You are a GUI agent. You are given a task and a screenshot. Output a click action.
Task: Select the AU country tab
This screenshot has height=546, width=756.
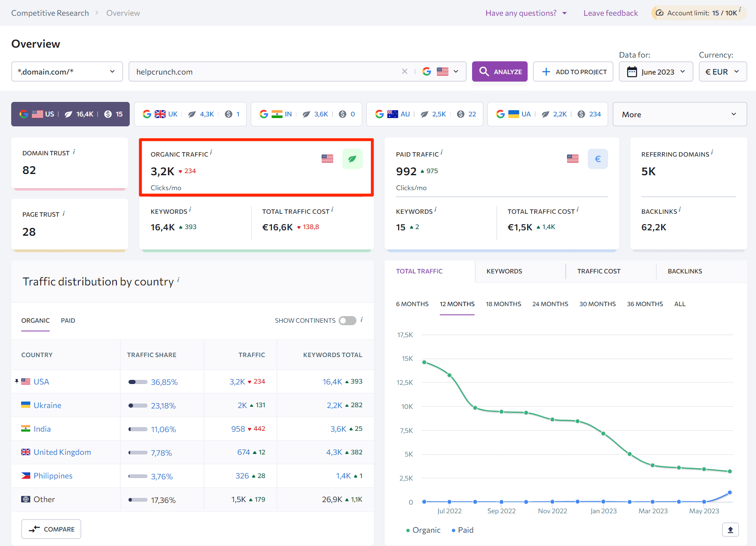[x=425, y=114]
